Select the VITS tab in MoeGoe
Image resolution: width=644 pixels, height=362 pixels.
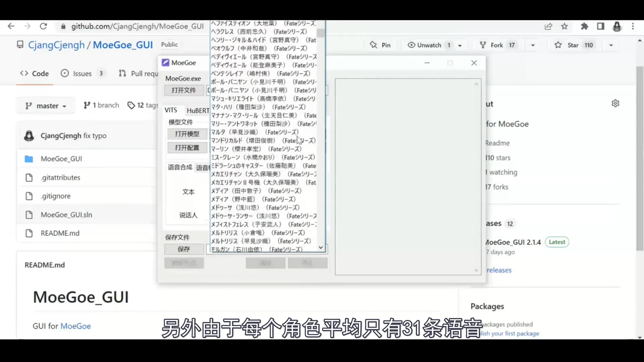(x=171, y=110)
